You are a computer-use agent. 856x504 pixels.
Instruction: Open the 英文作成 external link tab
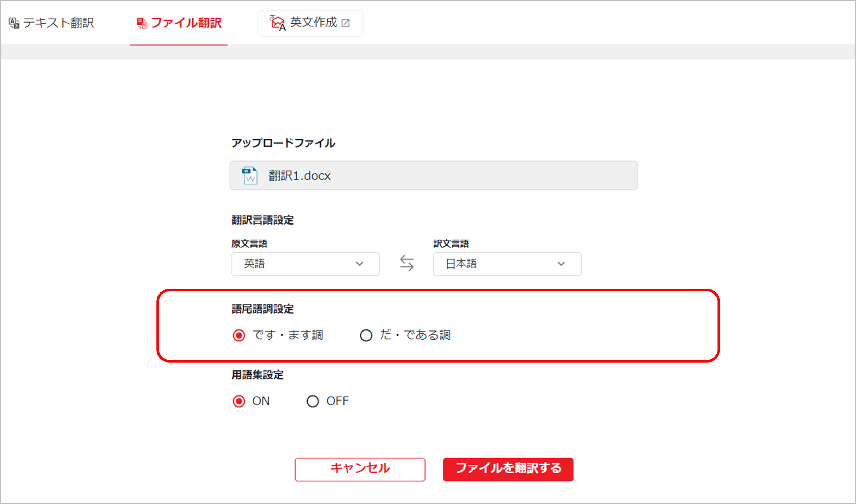[x=310, y=23]
